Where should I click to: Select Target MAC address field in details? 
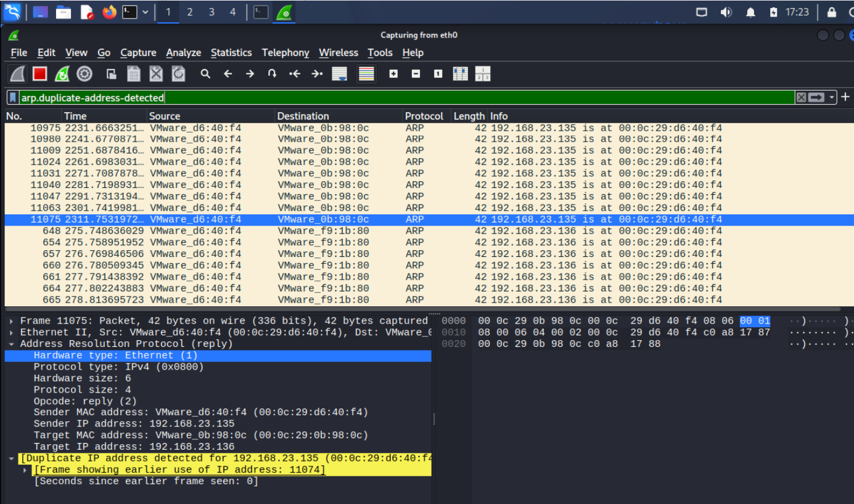point(218,436)
